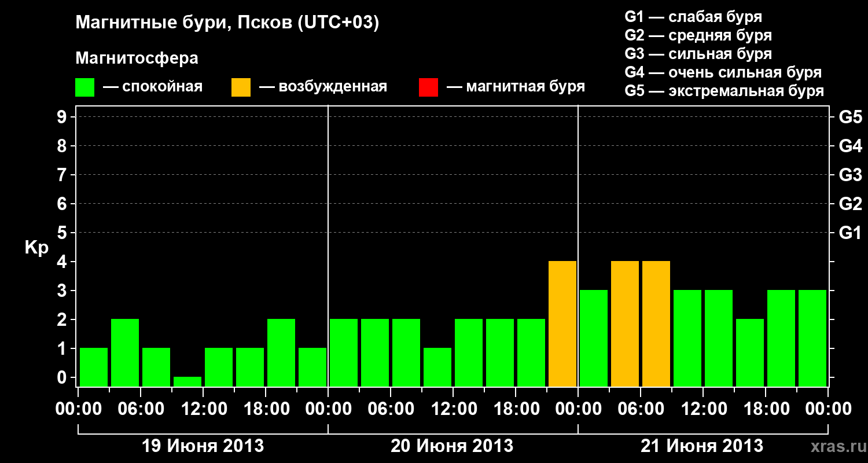Click the orange bar at 06:00–09:00 on 21 June
The height and width of the screenshot is (463, 868).
(x=656, y=324)
